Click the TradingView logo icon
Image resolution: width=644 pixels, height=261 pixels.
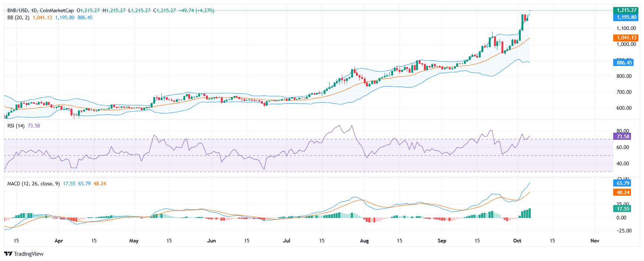pos(8,254)
